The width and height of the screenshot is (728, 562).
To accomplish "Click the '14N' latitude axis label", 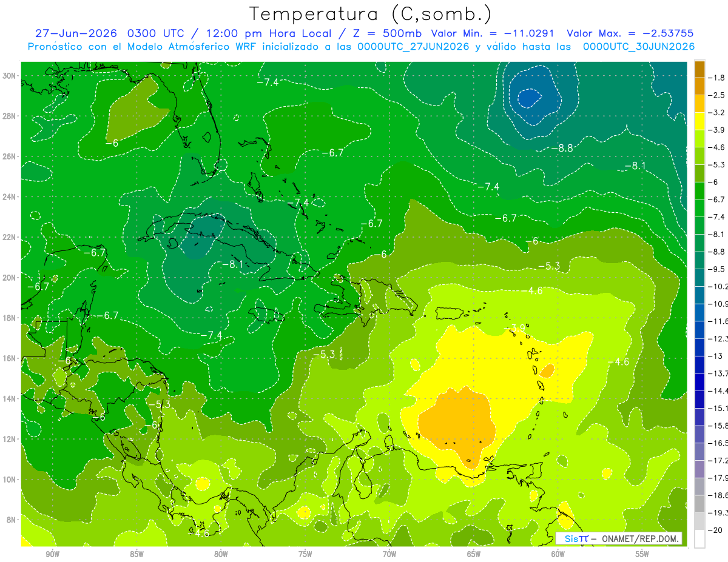I will coord(10,398).
